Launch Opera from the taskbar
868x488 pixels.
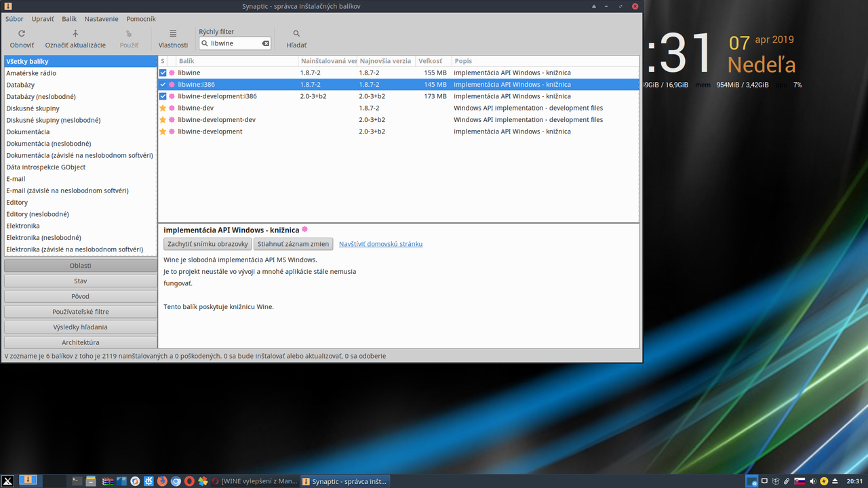point(189,481)
